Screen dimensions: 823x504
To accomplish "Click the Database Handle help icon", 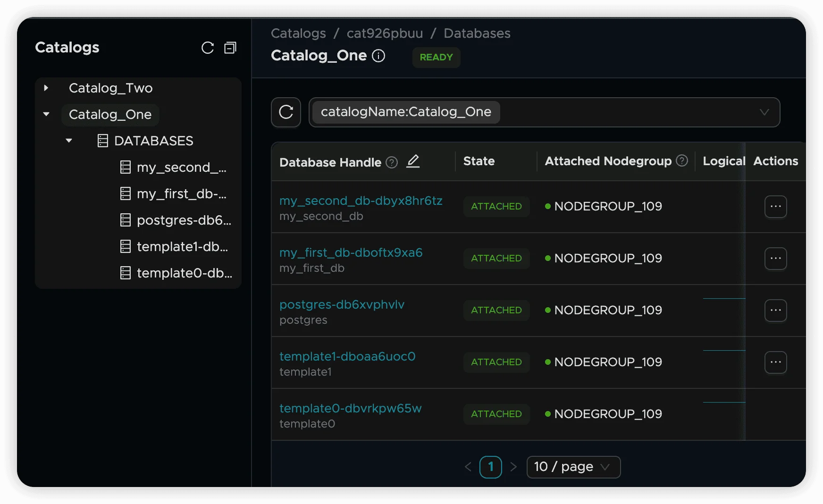I will click(391, 162).
